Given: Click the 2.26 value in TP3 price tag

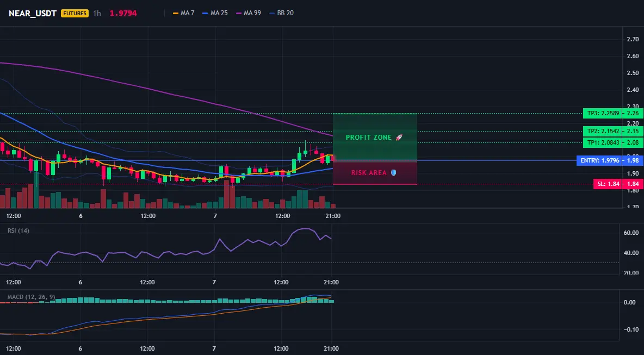Looking at the screenshot, I should click(633, 113).
